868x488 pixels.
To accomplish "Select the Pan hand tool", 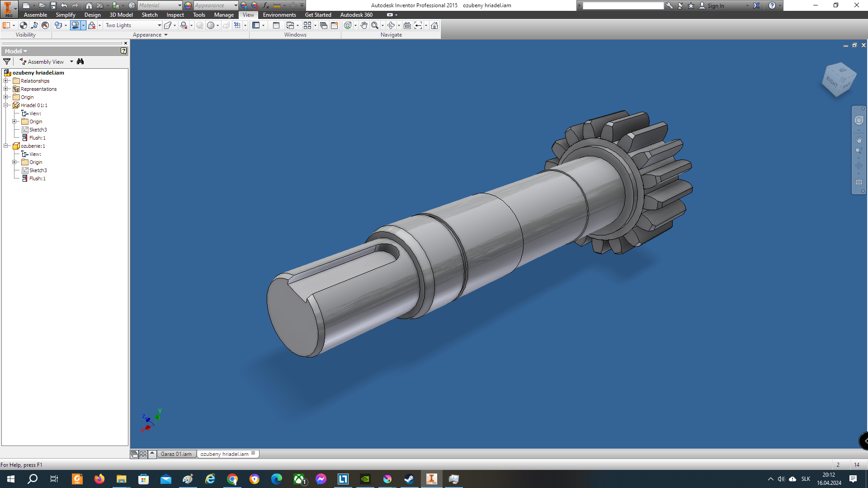I will 364,25.
